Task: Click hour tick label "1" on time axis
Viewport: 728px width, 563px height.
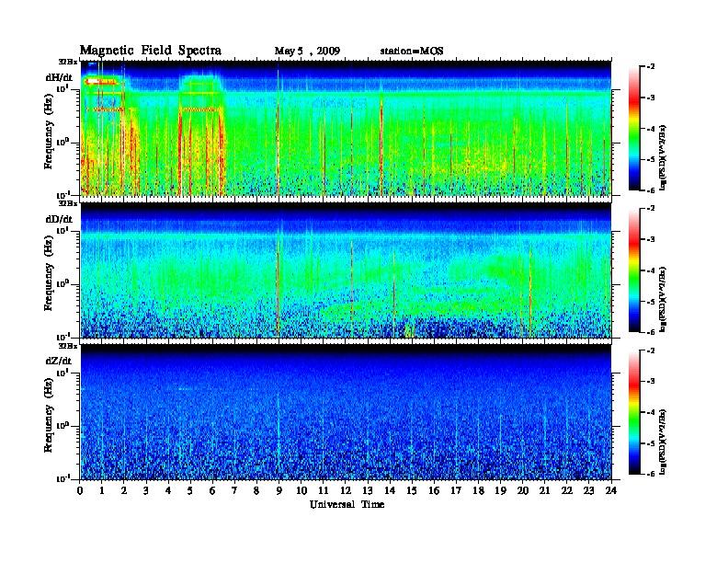Action: [x=102, y=490]
